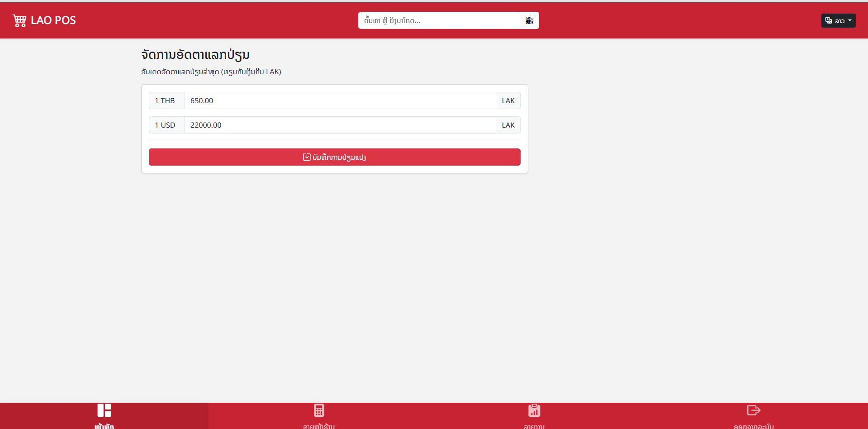Click the shopping cart logo icon
This screenshot has height=429, width=868.
click(19, 20)
